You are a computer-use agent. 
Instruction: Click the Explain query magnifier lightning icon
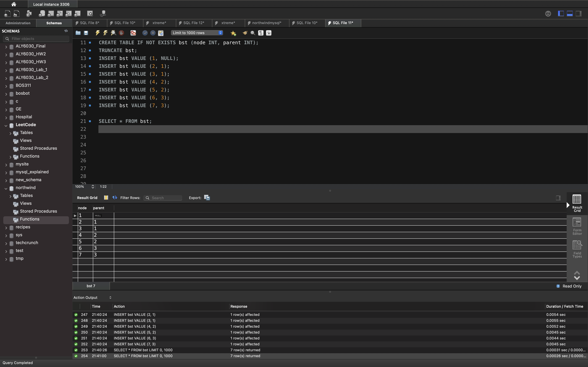tap(113, 33)
